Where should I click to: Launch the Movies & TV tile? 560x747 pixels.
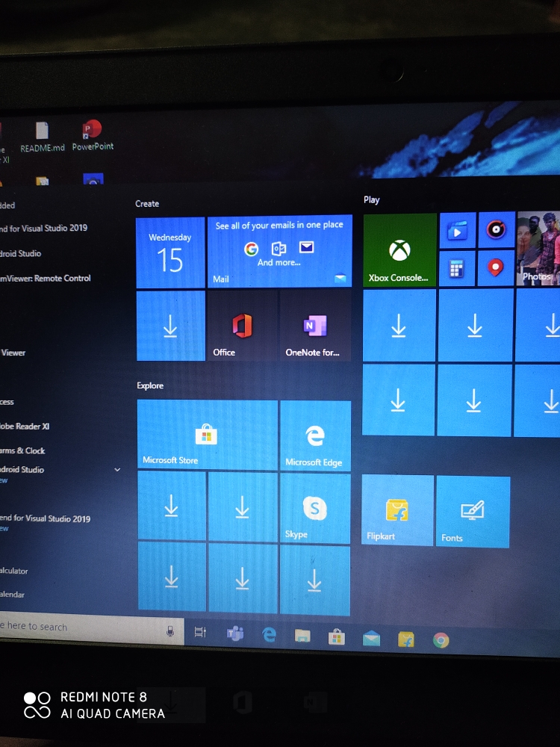coord(457,231)
